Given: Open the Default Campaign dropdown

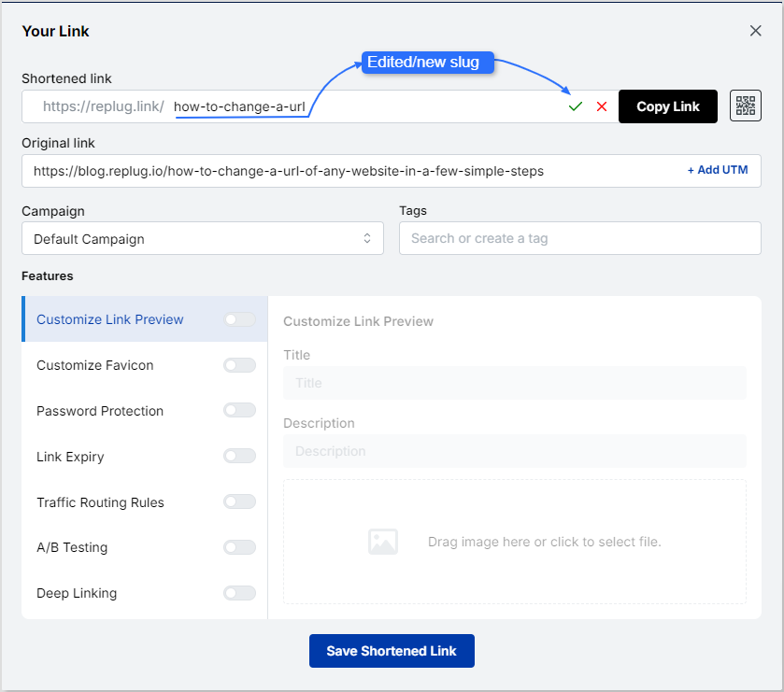Looking at the screenshot, I should coord(203,238).
